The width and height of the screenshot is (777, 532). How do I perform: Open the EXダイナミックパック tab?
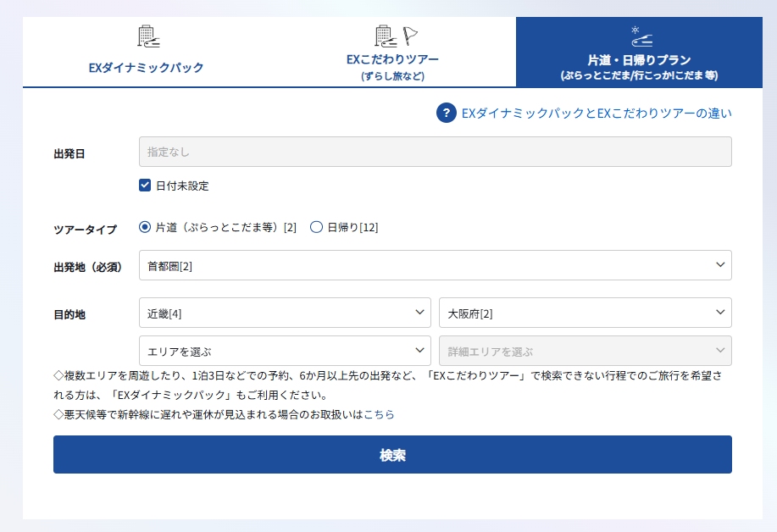pos(147,52)
